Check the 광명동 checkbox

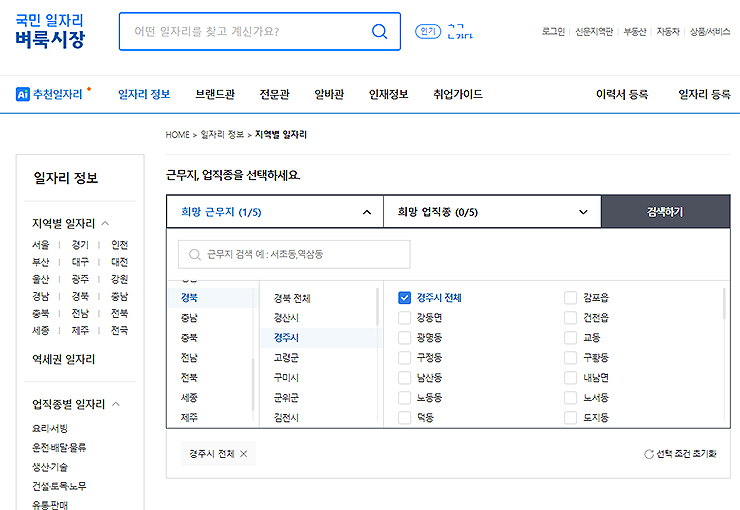[404, 338]
